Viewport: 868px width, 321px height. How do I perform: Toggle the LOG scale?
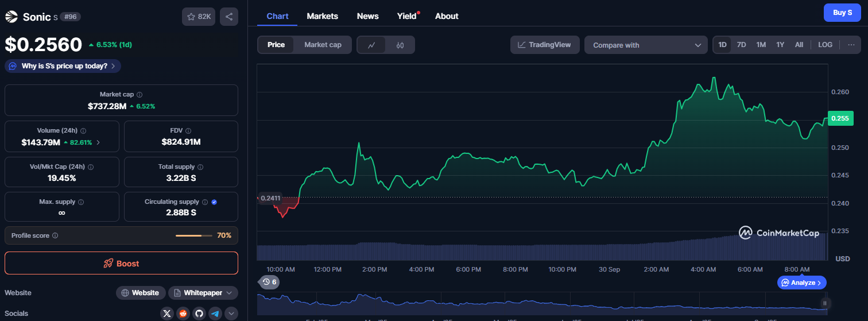[x=826, y=45]
